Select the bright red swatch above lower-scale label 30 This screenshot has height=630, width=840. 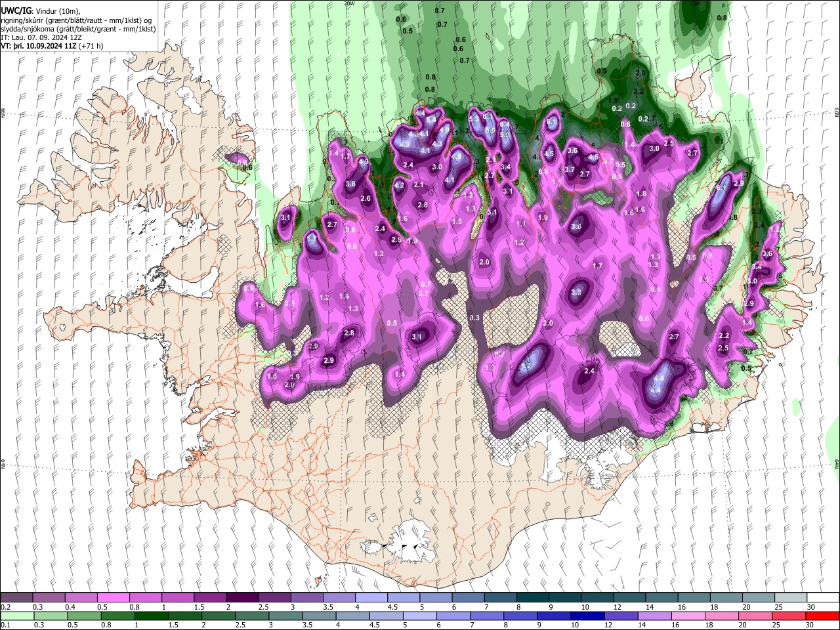point(822,616)
